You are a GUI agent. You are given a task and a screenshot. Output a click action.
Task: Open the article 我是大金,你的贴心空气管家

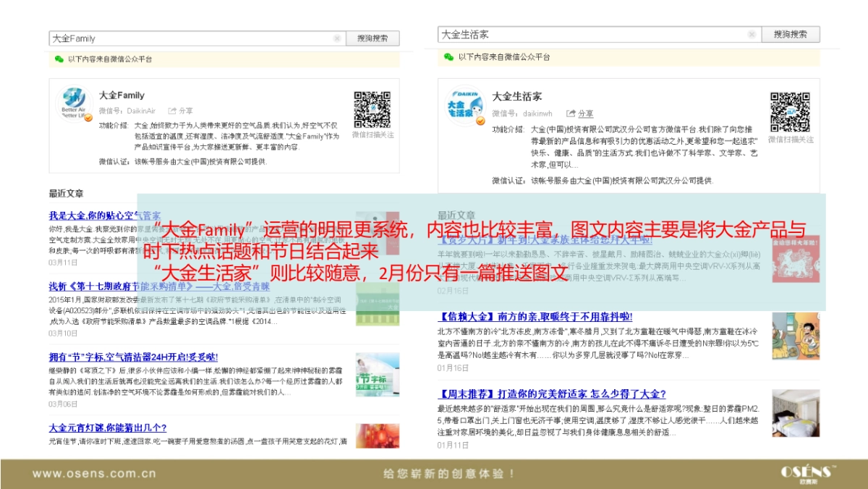[106, 215]
